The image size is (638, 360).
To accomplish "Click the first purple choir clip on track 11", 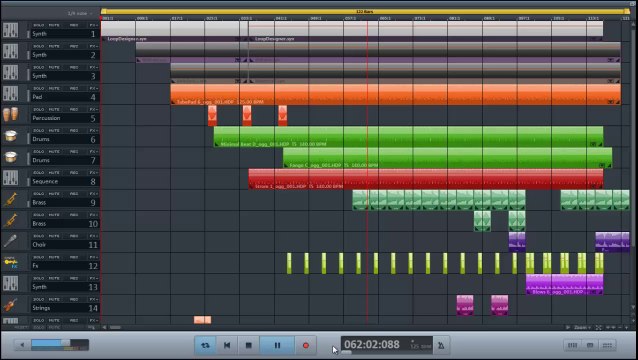I will pos(517,242).
